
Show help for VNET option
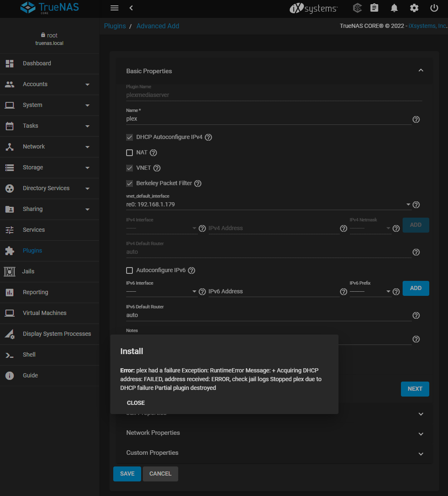tap(157, 168)
